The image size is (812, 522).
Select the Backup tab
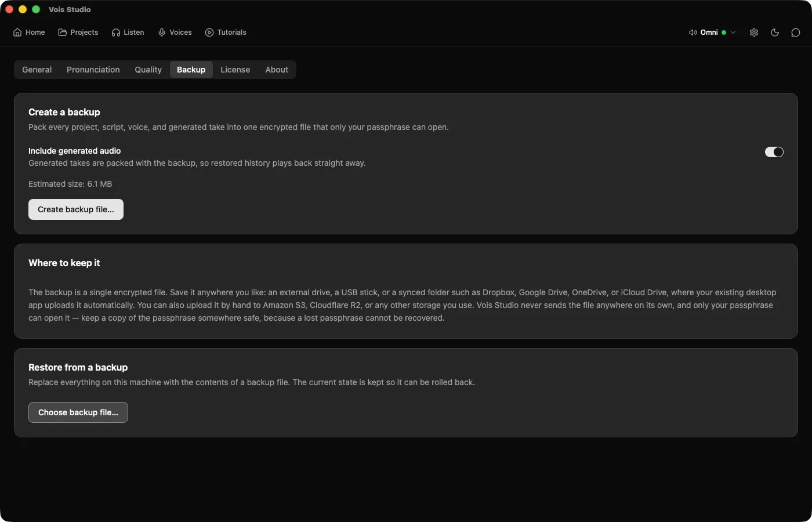[x=191, y=70]
